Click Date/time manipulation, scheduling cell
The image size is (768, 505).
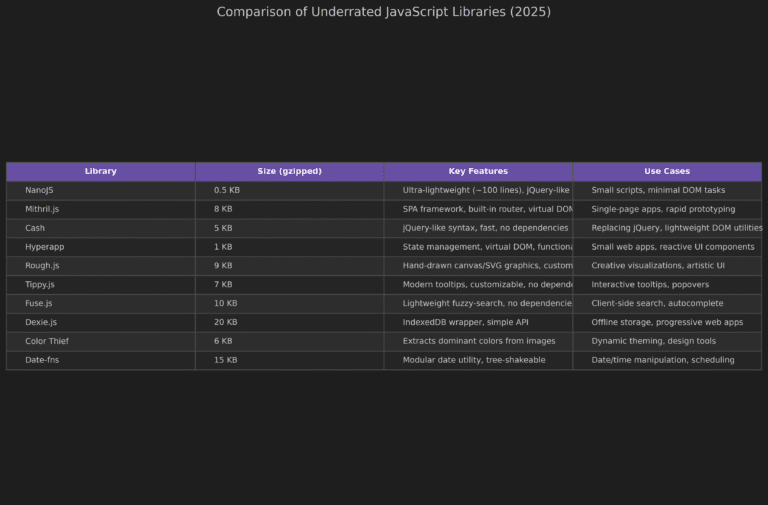coord(667,360)
